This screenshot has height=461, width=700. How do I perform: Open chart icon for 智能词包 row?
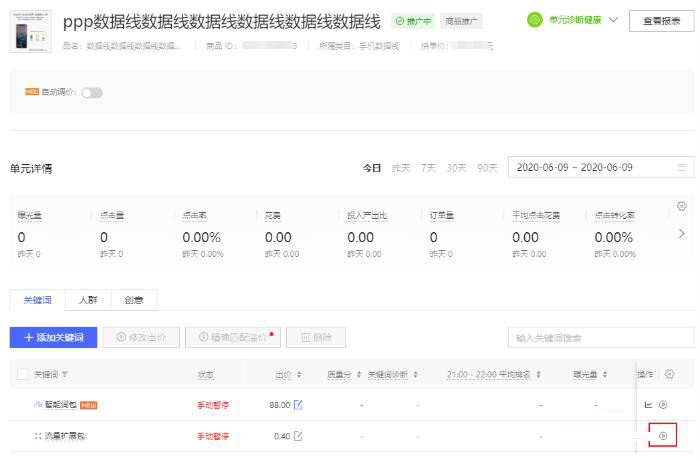647,405
